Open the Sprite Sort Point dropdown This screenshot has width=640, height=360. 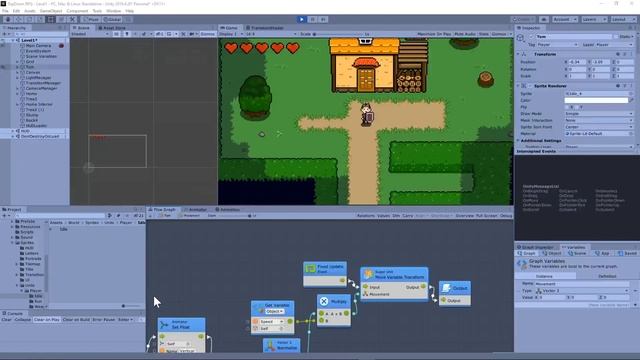pyautogui.click(x=599, y=127)
